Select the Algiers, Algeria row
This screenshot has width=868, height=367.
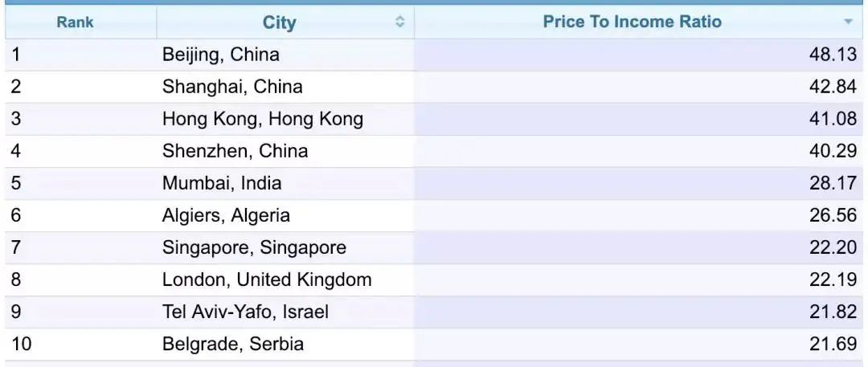[x=434, y=215]
